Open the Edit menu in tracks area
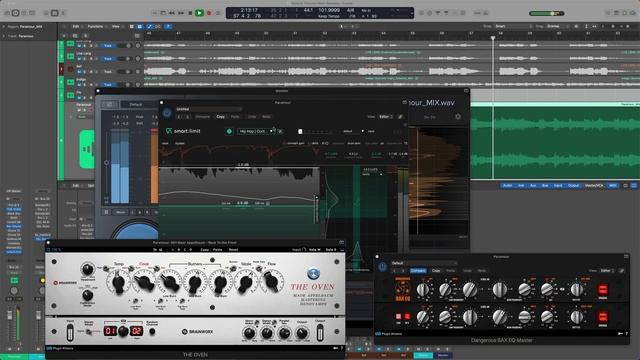This screenshot has width=640, height=360. (76, 27)
